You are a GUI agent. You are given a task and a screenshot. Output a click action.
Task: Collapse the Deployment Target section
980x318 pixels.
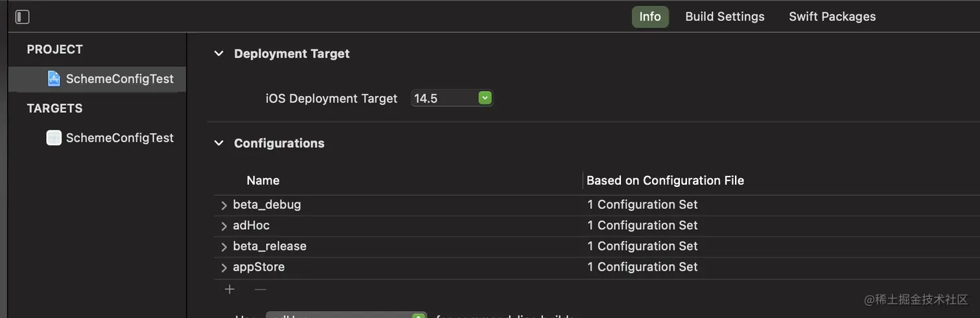pyautogui.click(x=219, y=54)
